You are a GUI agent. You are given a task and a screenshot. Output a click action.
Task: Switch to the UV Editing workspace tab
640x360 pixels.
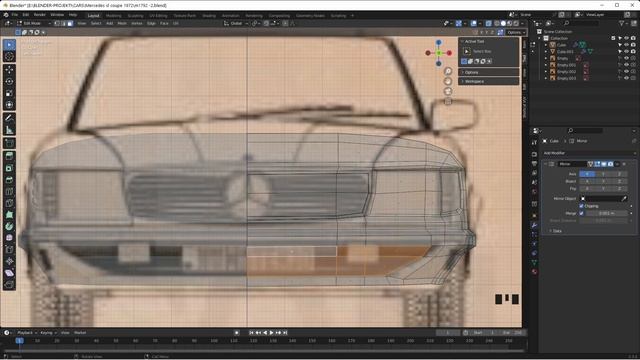(158, 16)
